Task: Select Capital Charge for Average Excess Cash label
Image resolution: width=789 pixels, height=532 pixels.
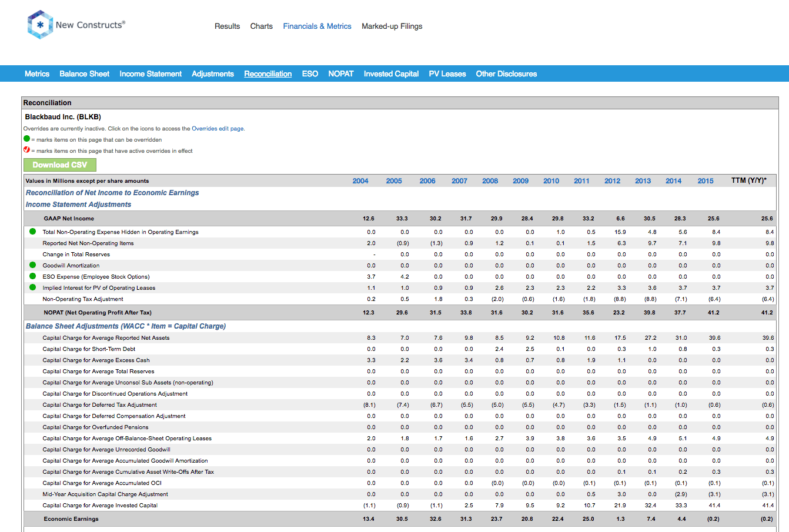Action: 96,360
